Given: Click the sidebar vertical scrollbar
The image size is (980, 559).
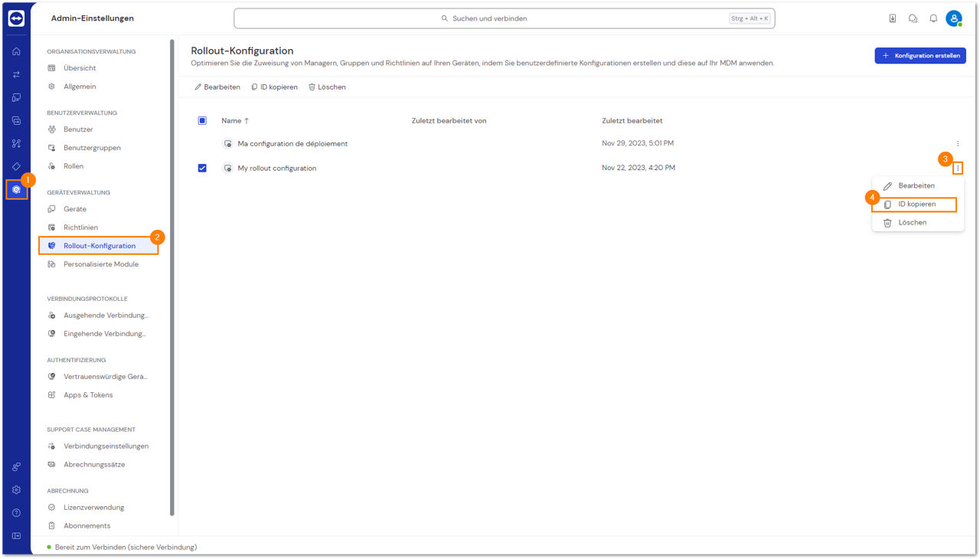Looking at the screenshot, I should (x=172, y=277).
